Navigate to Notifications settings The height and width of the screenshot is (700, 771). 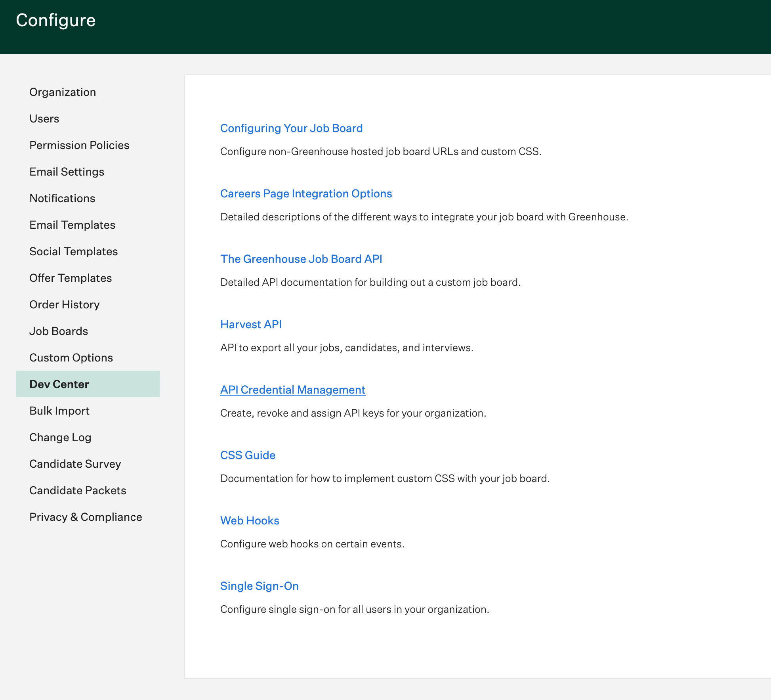coord(62,198)
